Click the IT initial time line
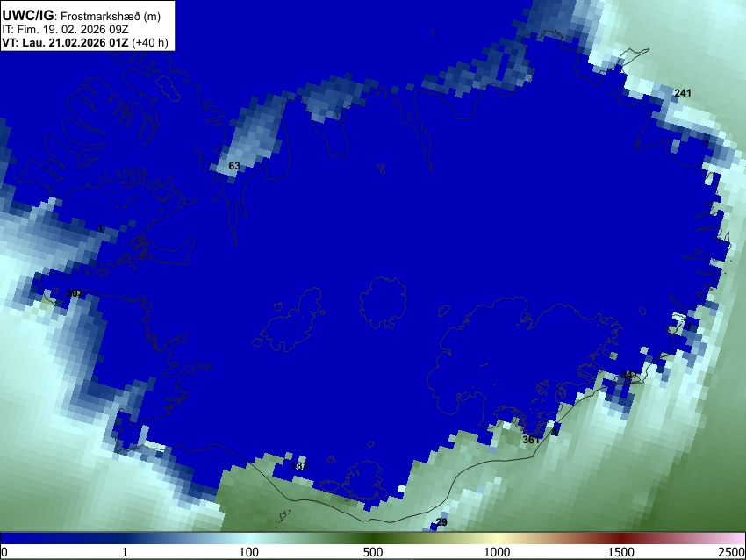 coord(65,30)
